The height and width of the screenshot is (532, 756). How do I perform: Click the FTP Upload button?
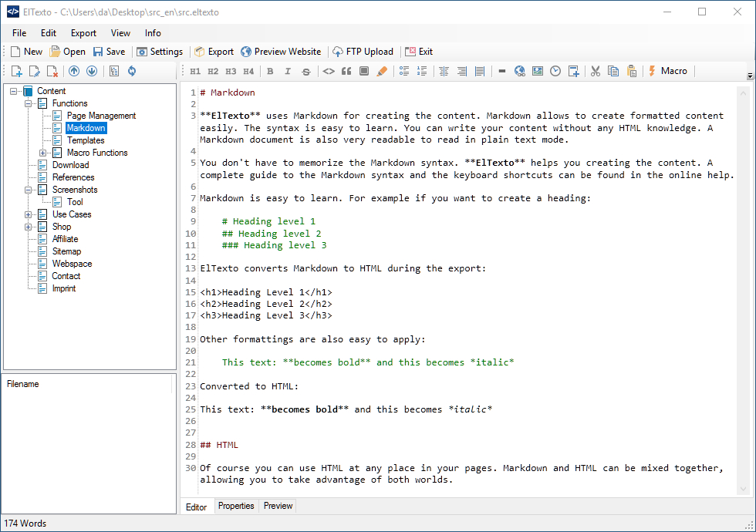click(x=363, y=52)
